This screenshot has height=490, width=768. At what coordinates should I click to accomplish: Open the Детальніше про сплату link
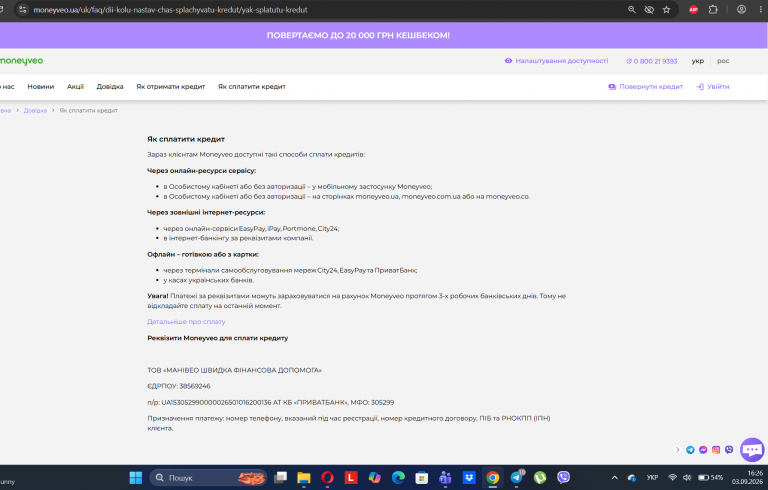pyautogui.click(x=186, y=322)
